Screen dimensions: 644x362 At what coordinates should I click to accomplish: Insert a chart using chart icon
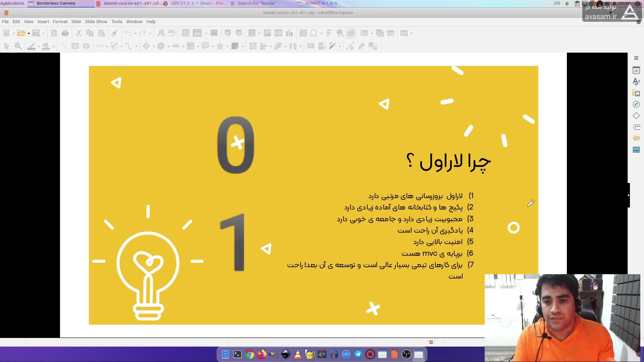click(289, 33)
